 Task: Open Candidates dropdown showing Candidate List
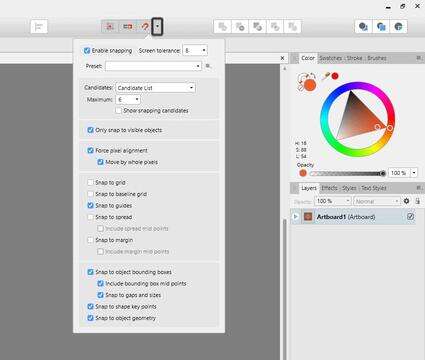155,88
